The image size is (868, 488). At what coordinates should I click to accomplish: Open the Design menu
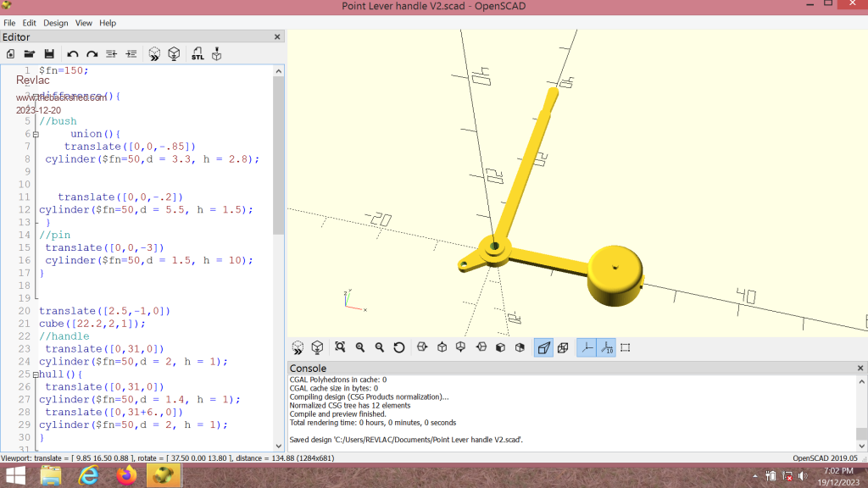pos(56,23)
